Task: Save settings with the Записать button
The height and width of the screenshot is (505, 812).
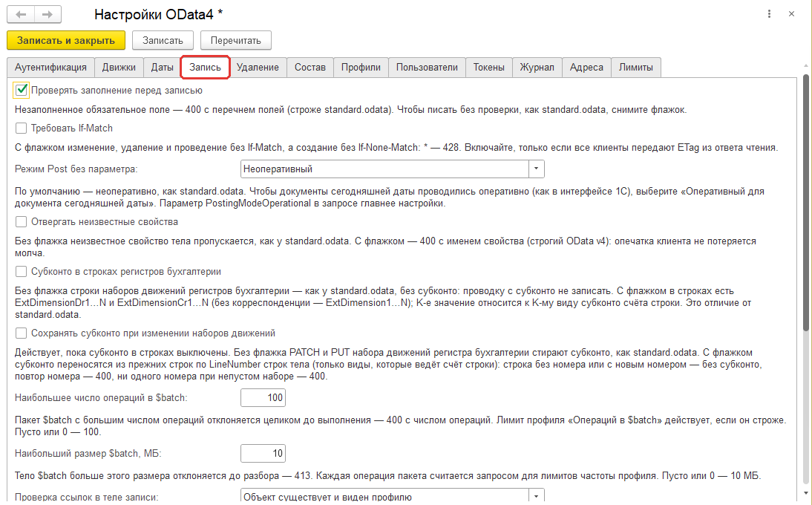Action: [163, 40]
